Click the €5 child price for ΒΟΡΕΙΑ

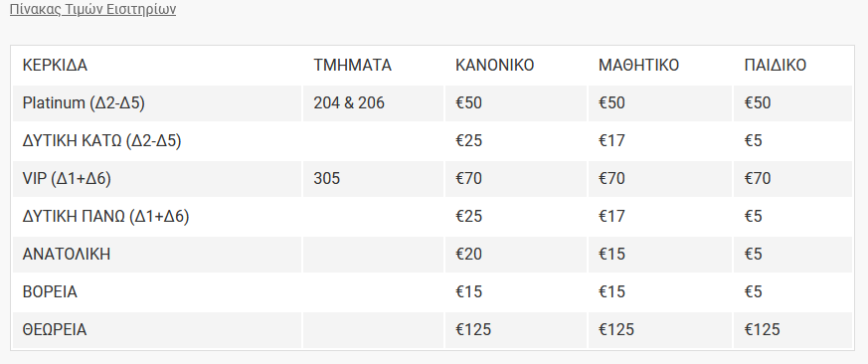(754, 291)
